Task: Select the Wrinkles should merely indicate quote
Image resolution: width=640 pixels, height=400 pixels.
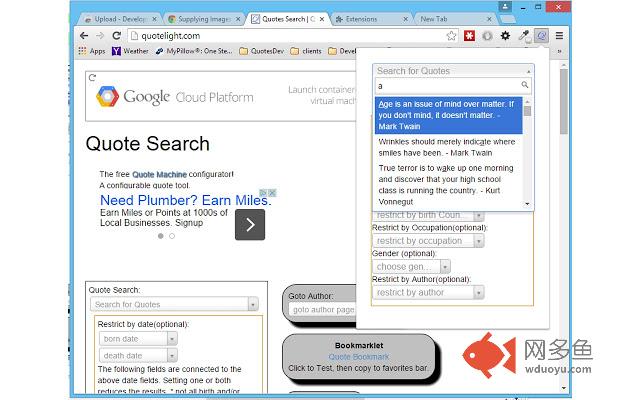Action: coord(449,147)
